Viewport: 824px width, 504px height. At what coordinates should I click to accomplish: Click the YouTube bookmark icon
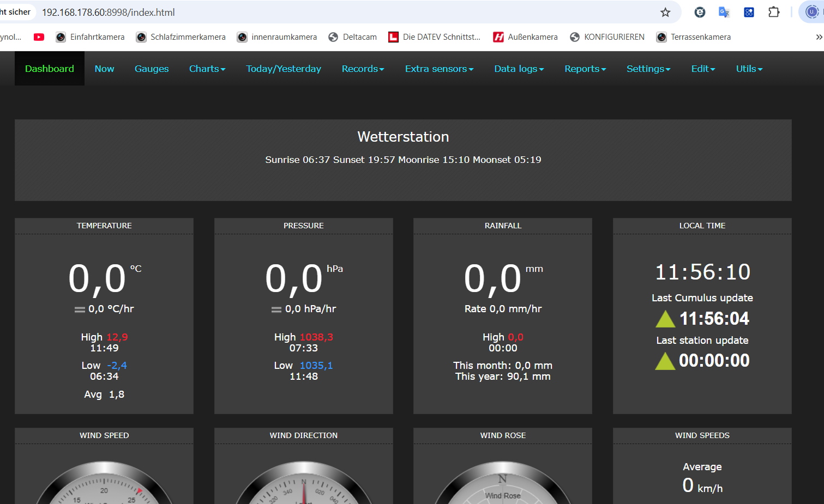tap(39, 37)
